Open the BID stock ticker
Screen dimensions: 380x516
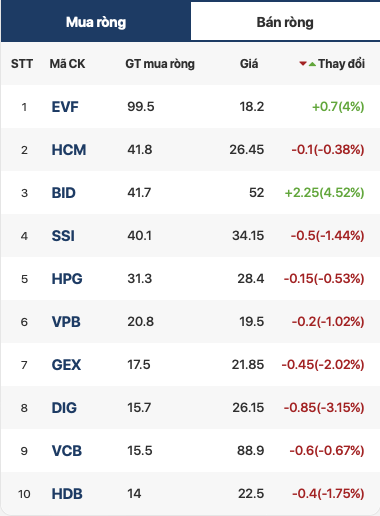pyautogui.click(x=64, y=193)
